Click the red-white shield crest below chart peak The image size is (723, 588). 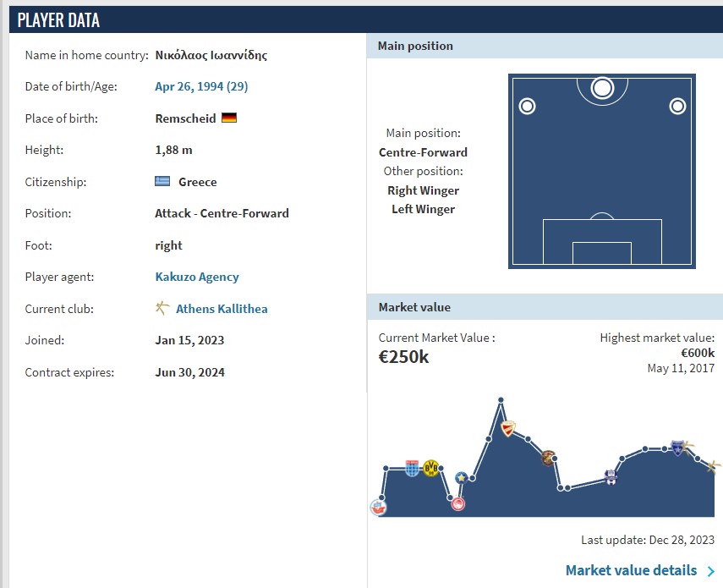[x=507, y=429]
